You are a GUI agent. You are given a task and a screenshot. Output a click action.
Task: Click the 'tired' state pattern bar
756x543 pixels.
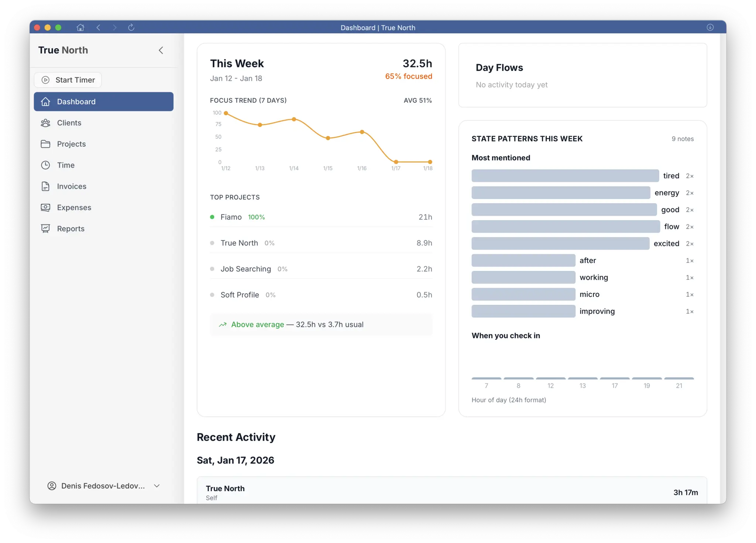pyautogui.click(x=565, y=176)
